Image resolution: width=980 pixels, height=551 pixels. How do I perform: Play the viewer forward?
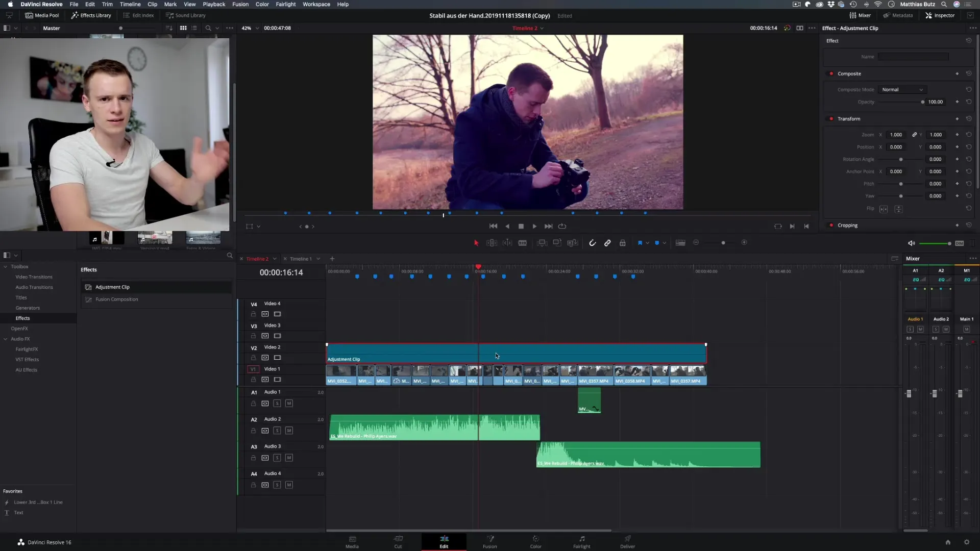534,227
